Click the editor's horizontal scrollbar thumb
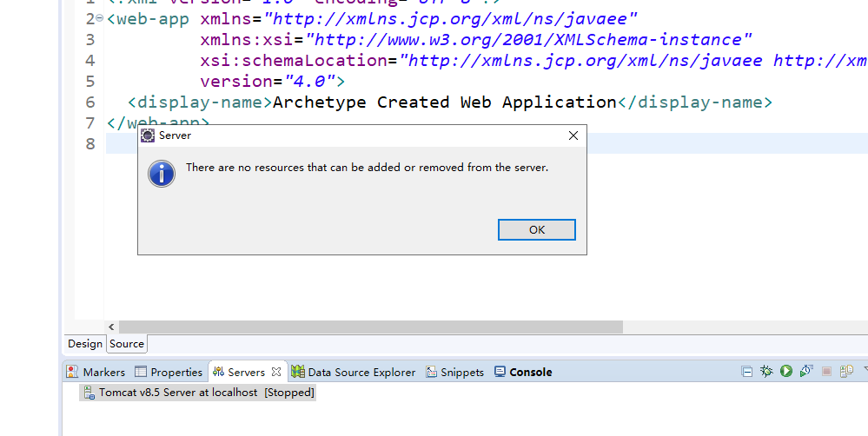868x436 pixels. point(371,327)
